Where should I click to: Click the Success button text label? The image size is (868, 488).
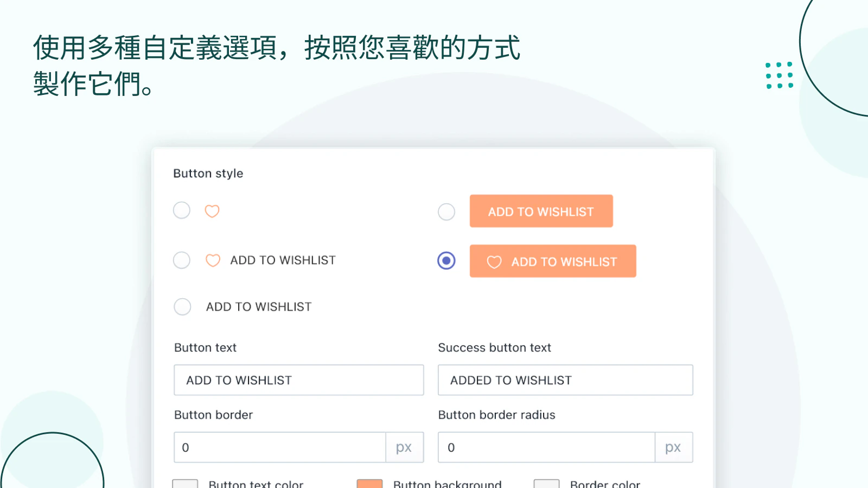495,348
